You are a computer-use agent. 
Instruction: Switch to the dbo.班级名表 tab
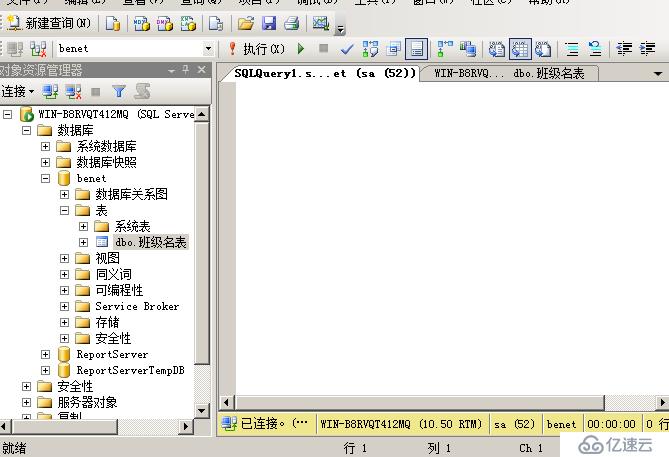pos(509,73)
